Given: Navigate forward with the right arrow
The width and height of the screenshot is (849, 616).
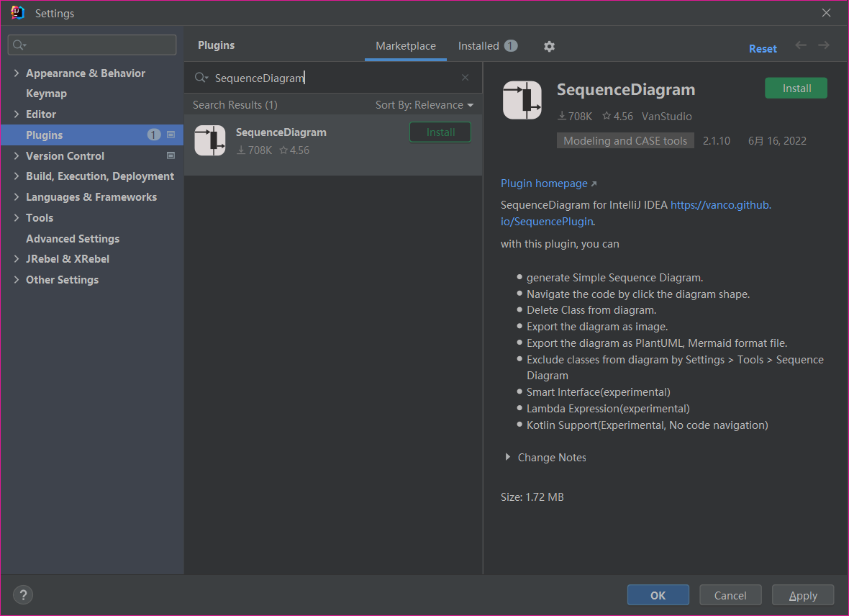Looking at the screenshot, I should [x=824, y=45].
